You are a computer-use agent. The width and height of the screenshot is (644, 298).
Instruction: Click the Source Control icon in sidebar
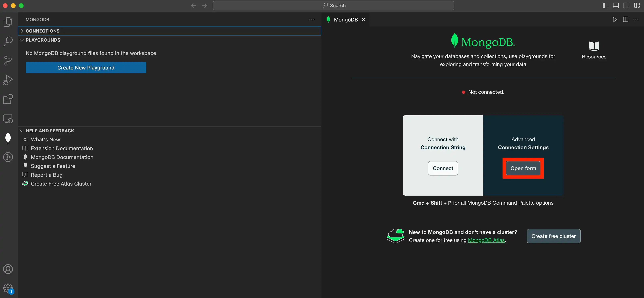point(8,60)
